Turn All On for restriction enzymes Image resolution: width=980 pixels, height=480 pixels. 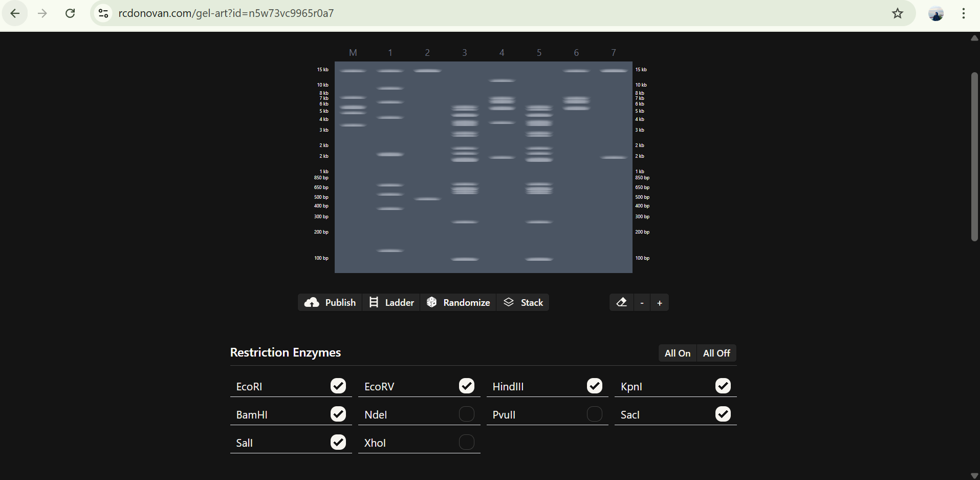coord(677,353)
